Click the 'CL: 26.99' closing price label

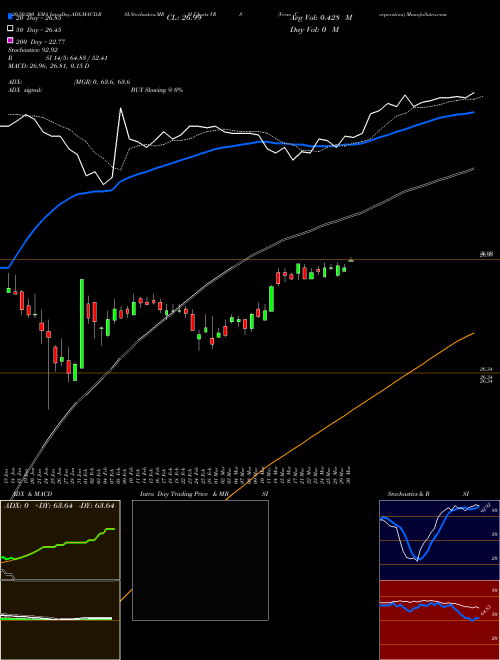[184, 18]
